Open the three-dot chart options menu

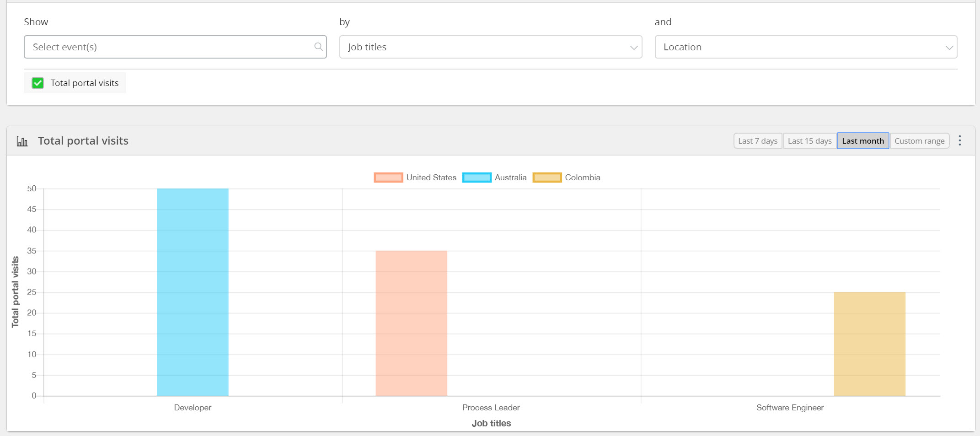tap(960, 140)
